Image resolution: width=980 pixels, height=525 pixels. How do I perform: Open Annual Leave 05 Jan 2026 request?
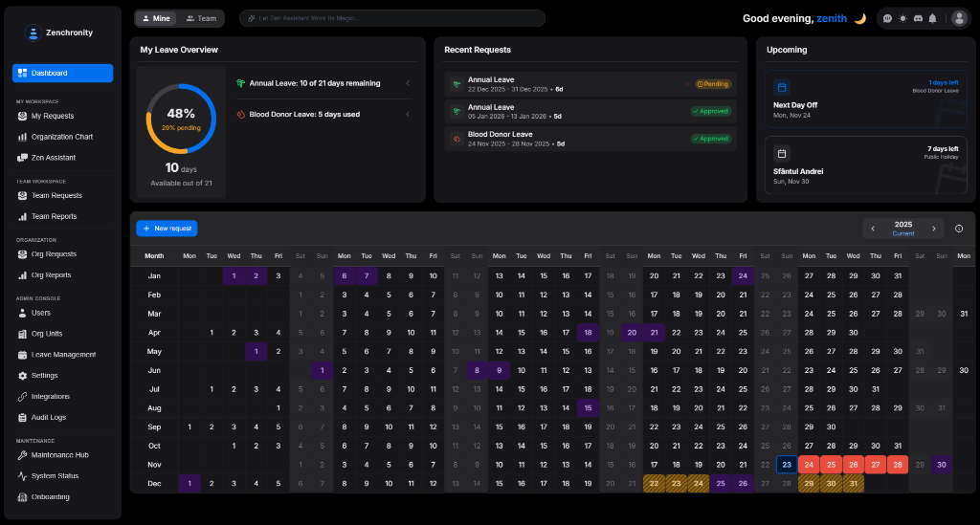pos(590,111)
